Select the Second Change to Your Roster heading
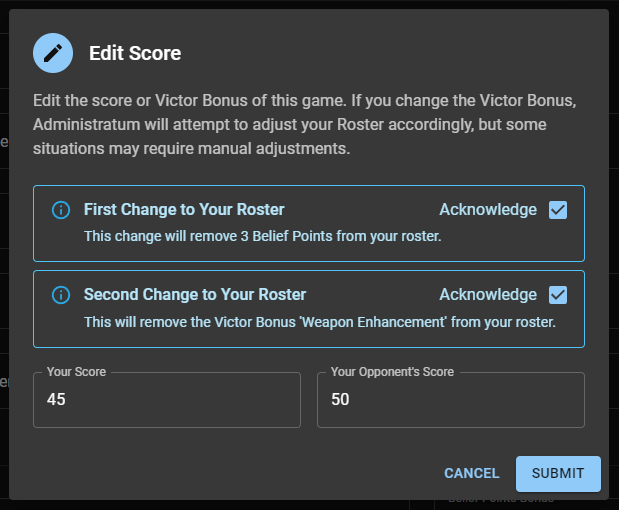Screen dimensions: 619x510 click(x=195, y=295)
